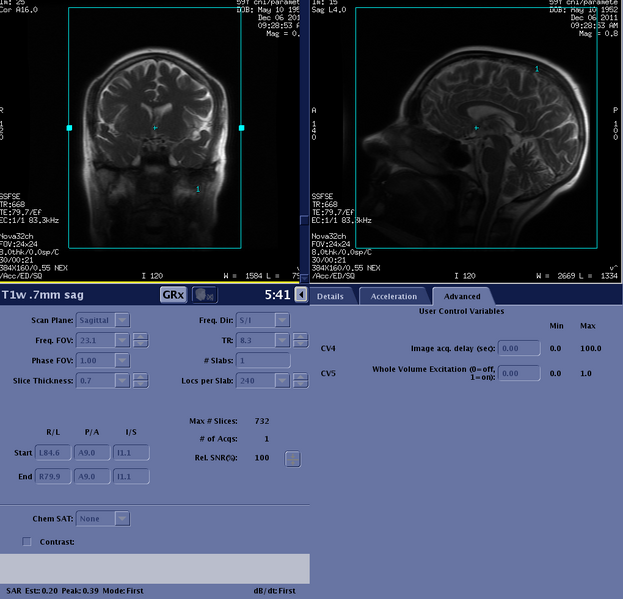Viewport: 623px width, 599px height.
Task: Click the Start I/S field I1.1
Action: (132, 453)
